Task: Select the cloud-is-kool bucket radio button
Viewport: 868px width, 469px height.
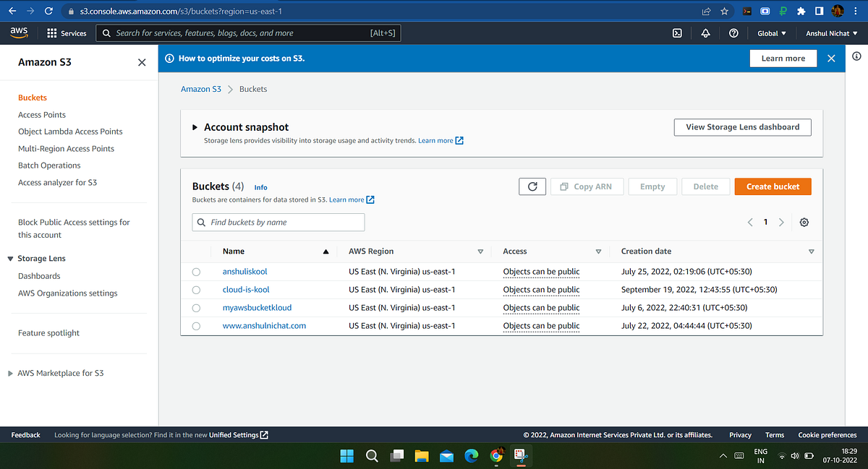Action: (x=196, y=289)
